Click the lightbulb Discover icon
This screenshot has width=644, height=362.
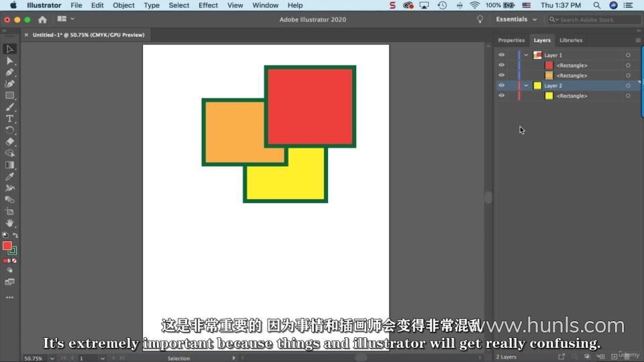(x=480, y=19)
